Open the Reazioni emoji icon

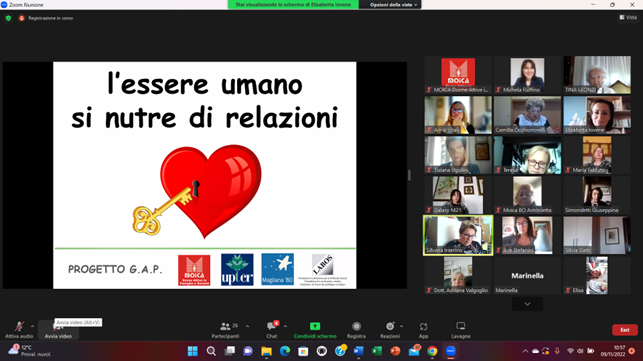point(390,326)
